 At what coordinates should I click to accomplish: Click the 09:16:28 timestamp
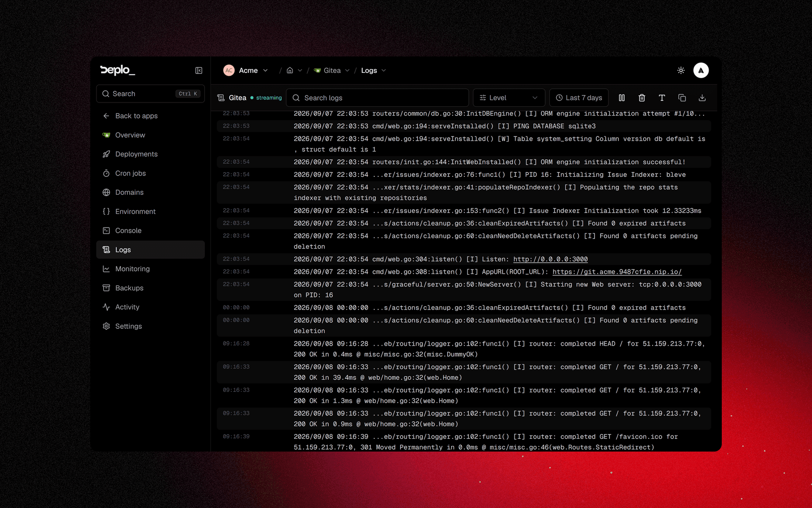point(236,344)
